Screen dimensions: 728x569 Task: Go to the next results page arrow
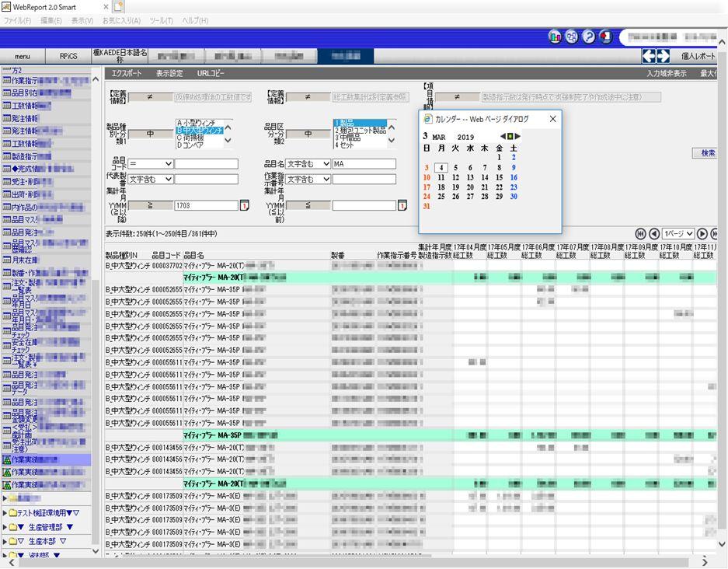coord(702,234)
